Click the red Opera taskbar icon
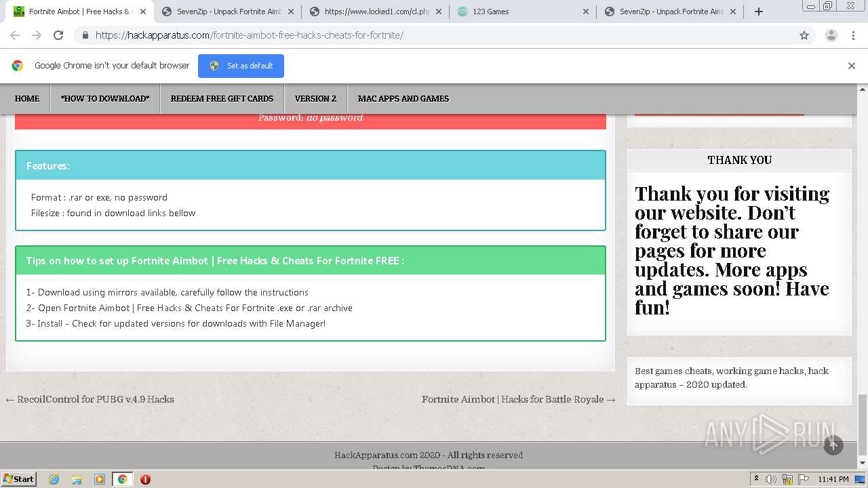Viewport: 868px width, 488px height. 145,479
